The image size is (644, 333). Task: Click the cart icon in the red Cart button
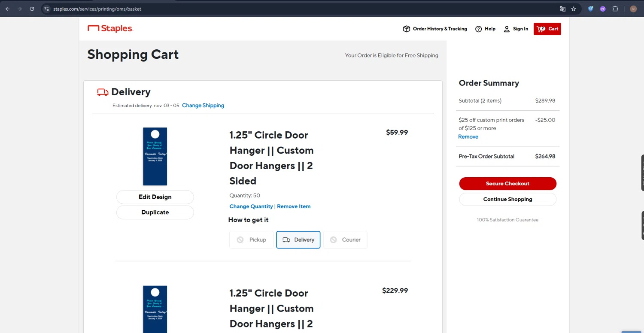coord(541,29)
